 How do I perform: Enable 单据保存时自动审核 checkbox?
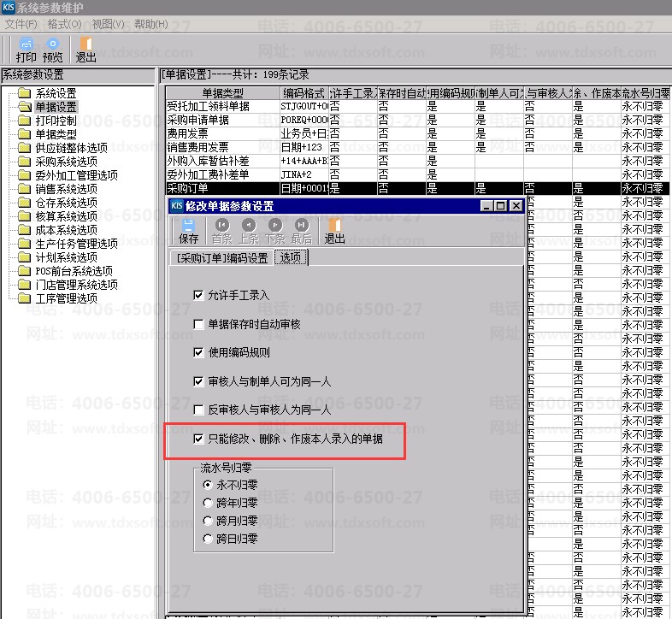199,324
